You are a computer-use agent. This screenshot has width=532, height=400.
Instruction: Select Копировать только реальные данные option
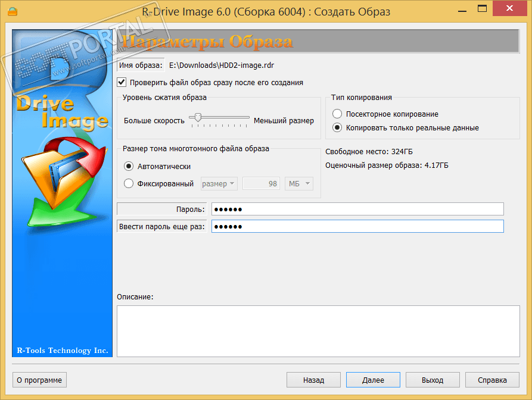[337, 128]
